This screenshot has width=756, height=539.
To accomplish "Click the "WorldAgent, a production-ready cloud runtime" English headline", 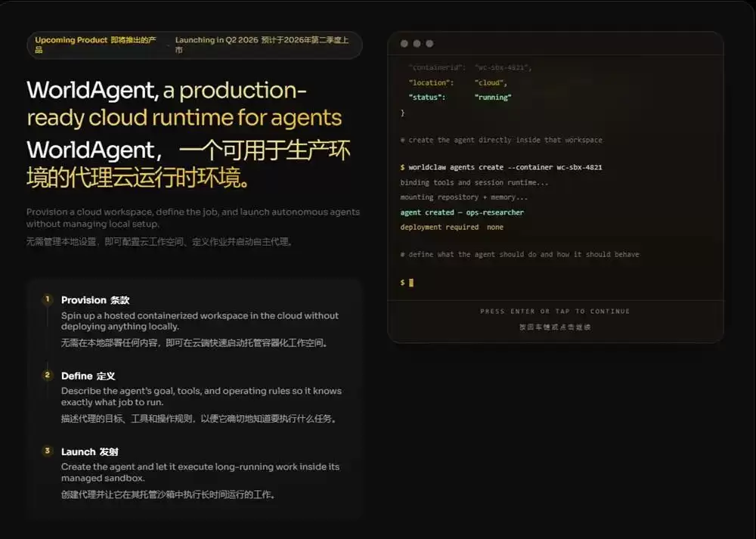I will [x=184, y=104].
